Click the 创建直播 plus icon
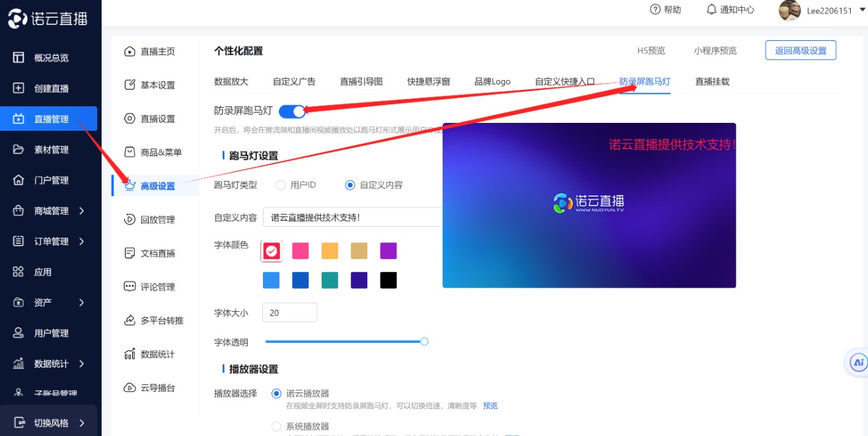868x436 pixels. [x=18, y=88]
